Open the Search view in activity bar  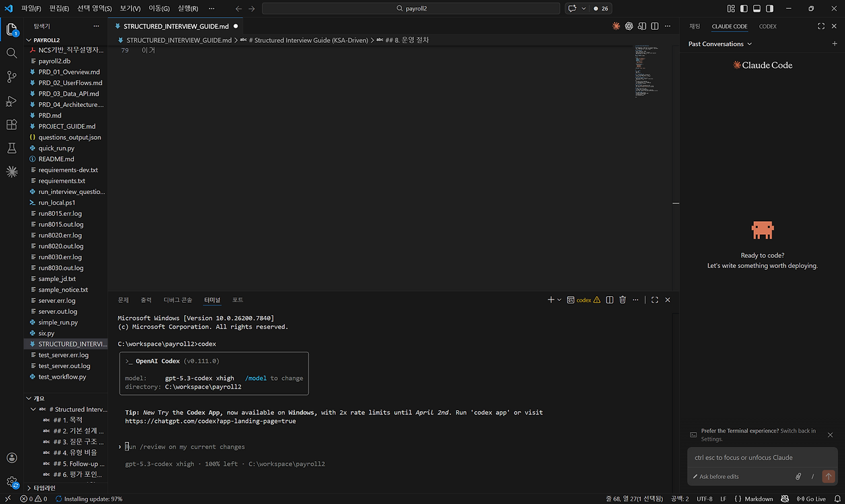pos(11,53)
